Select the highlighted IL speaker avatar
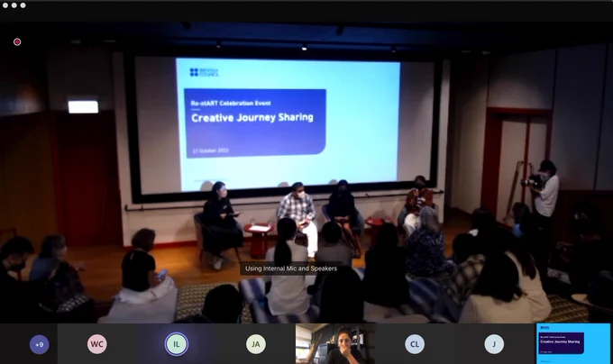The image size is (613, 364). (177, 344)
